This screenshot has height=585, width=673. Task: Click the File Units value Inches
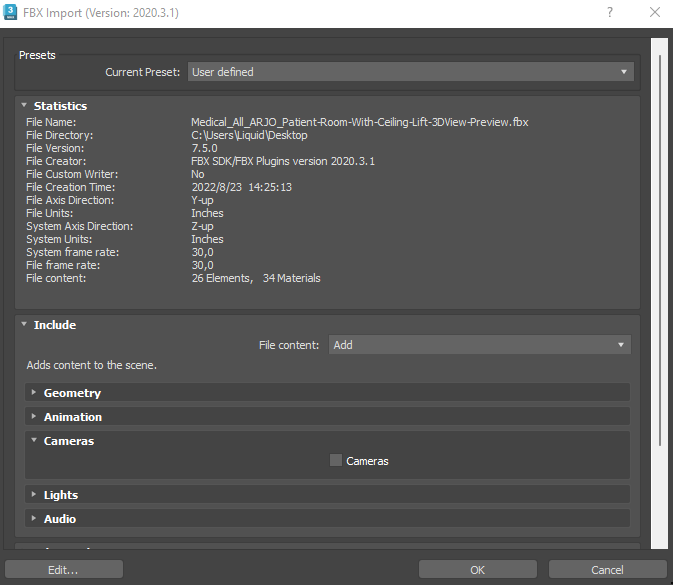(x=207, y=213)
